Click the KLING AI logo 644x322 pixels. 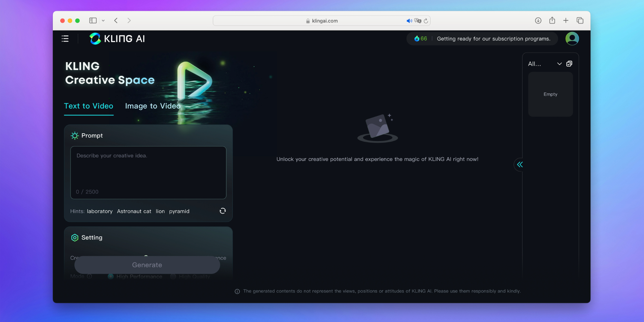[117, 39]
